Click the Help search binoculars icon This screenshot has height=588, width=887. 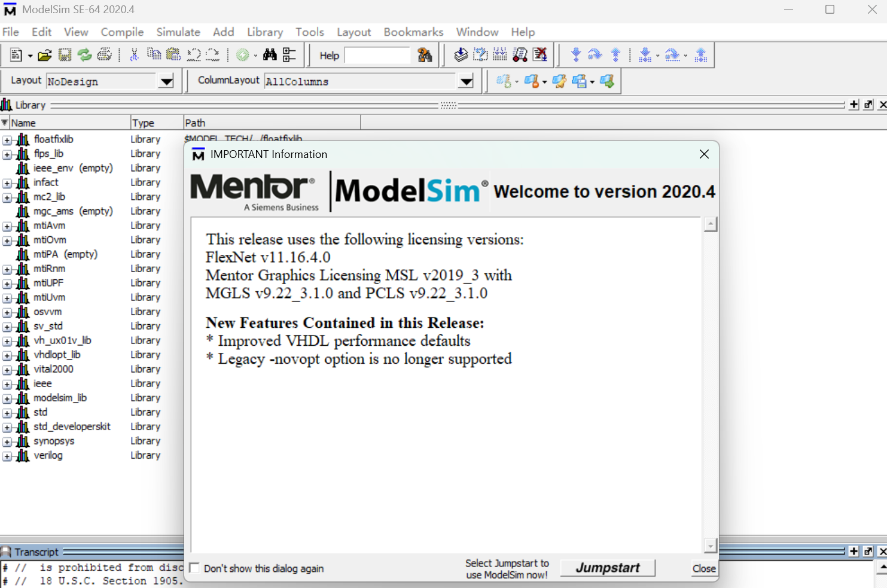click(425, 55)
